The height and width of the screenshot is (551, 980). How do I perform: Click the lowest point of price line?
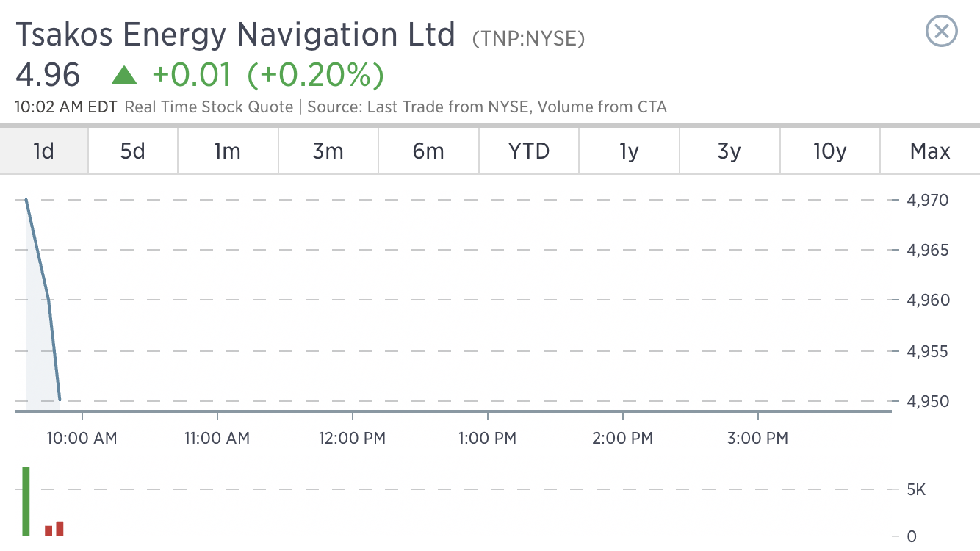60,400
